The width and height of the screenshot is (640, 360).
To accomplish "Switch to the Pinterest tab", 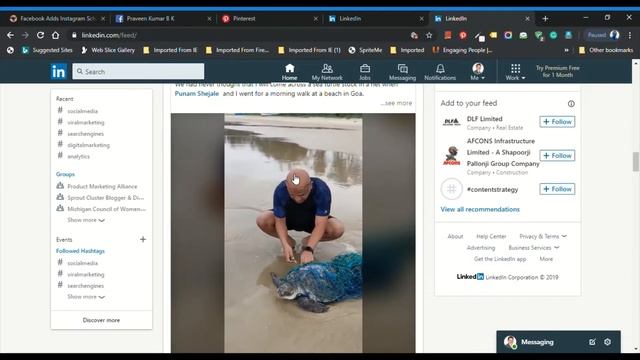I will pos(269,18).
